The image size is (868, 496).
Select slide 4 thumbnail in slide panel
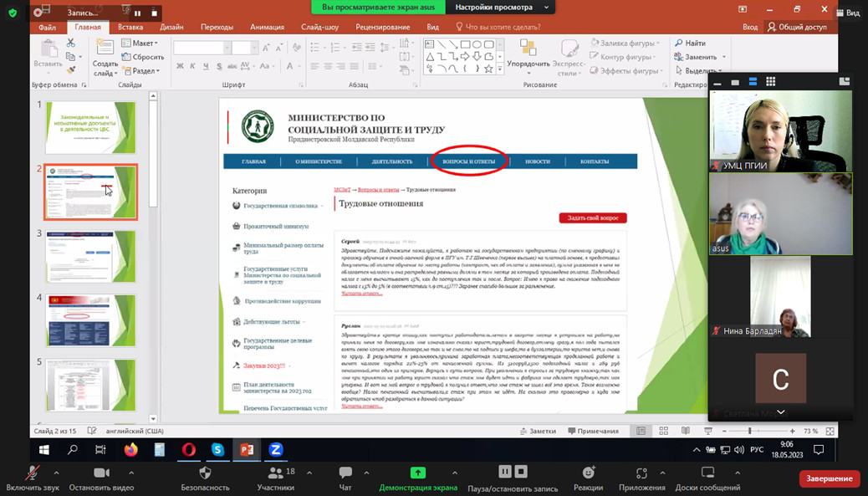coord(90,320)
